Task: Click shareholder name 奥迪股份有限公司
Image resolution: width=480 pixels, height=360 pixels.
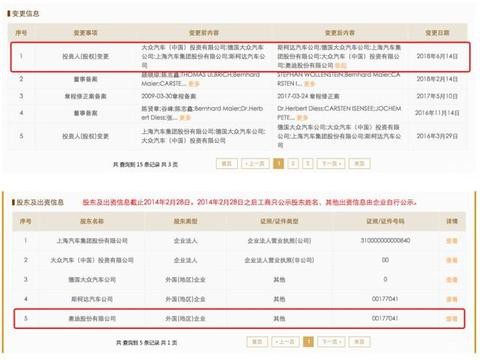Action: [x=92, y=319]
